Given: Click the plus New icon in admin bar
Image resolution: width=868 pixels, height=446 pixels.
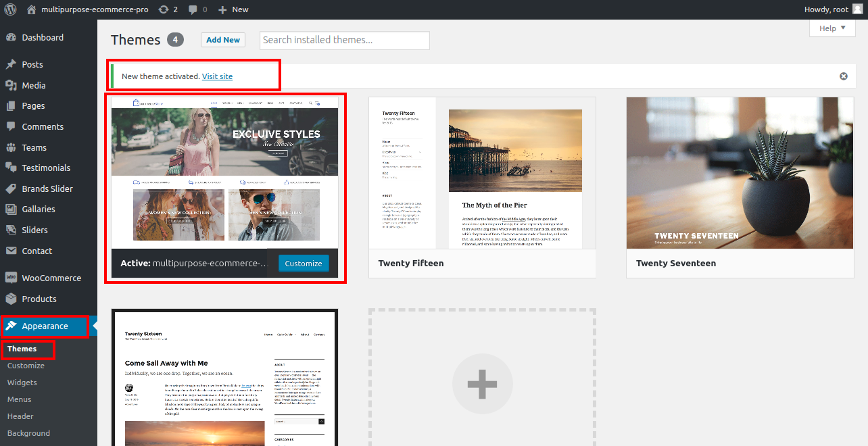Looking at the screenshot, I should click(x=222, y=9).
